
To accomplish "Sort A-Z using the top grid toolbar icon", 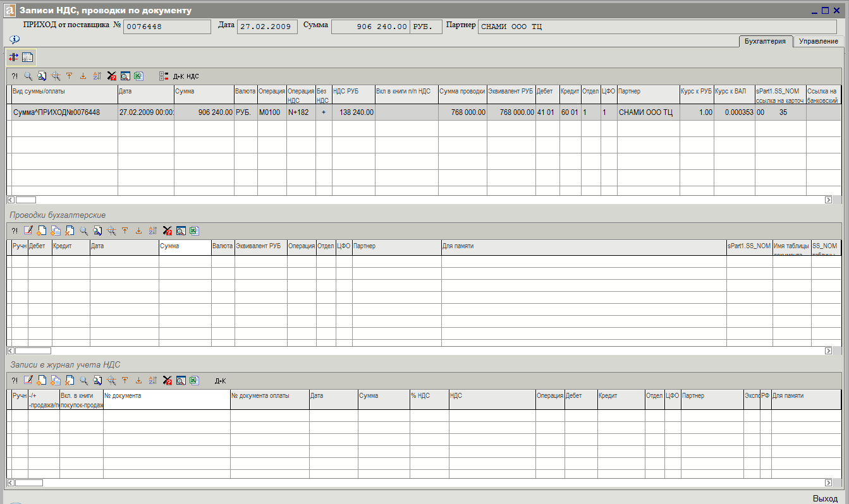I will (x=97, y=76).
